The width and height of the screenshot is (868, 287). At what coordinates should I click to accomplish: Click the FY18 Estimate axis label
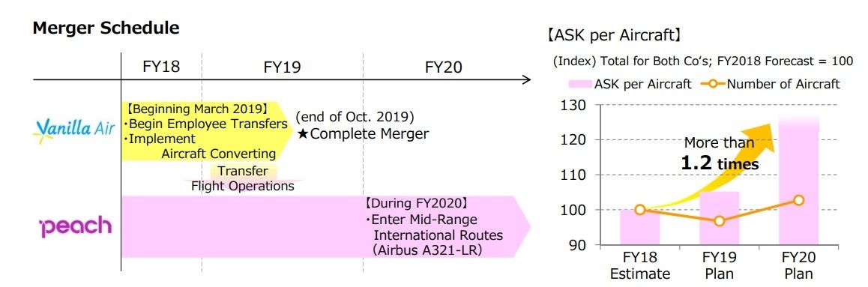tap(640, 266)
